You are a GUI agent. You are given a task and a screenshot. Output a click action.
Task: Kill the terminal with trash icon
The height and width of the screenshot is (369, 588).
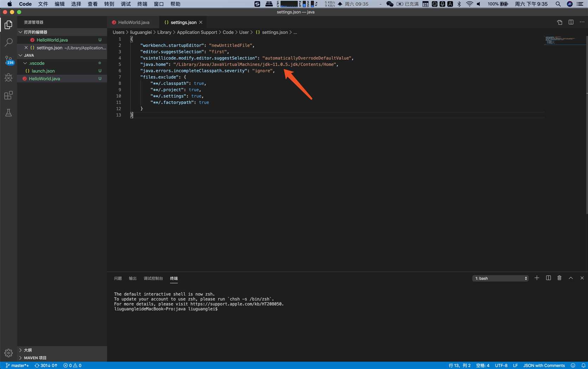point(559,278)
